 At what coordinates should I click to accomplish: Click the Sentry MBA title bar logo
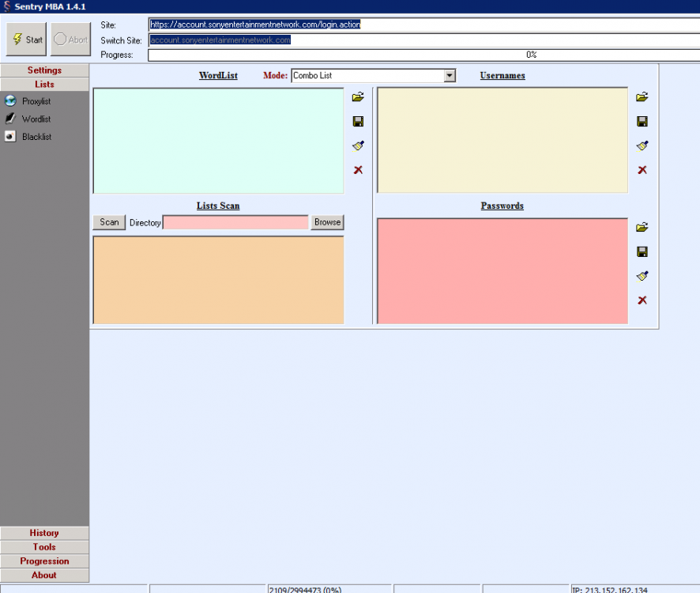(6, 6)
